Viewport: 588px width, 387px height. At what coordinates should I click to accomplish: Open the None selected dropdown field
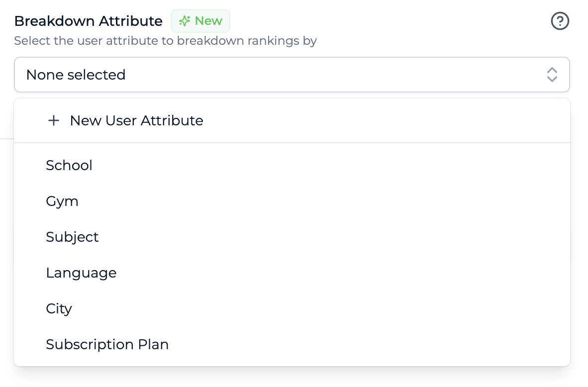point(292,75)
